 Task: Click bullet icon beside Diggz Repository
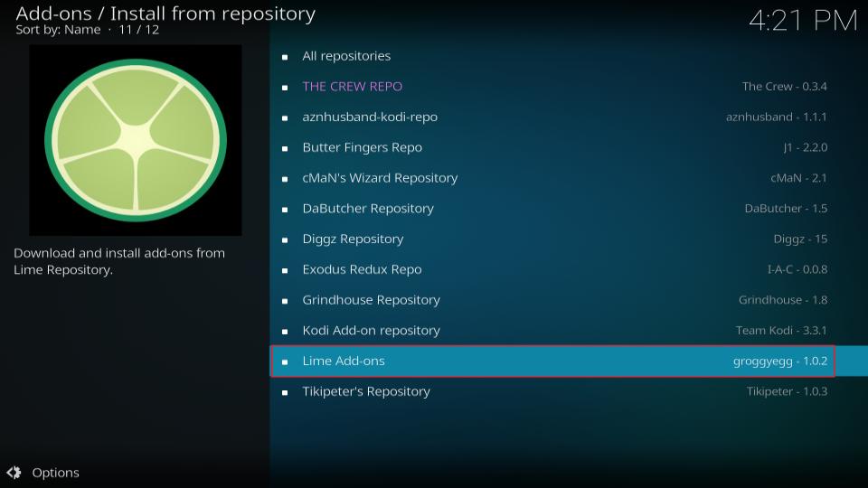(x=285, y=239)
